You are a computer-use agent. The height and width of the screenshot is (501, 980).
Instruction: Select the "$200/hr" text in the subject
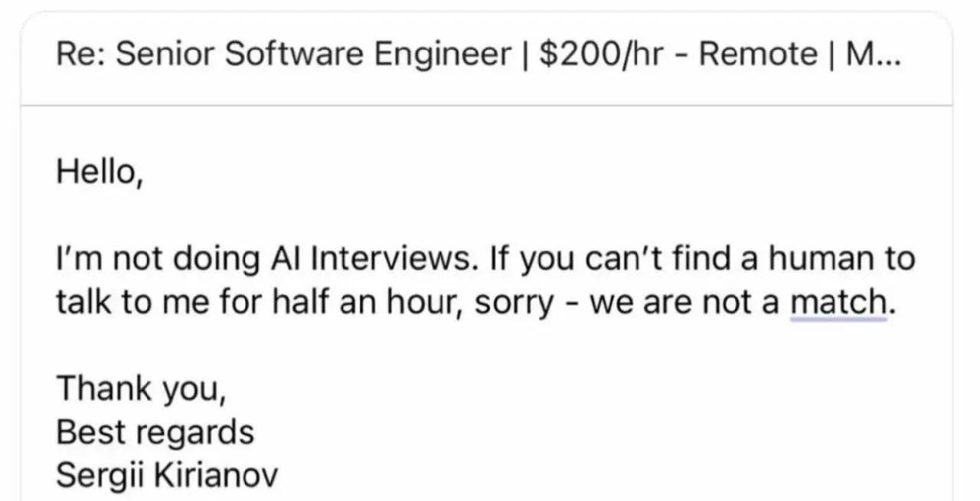(x=600, y=55)
